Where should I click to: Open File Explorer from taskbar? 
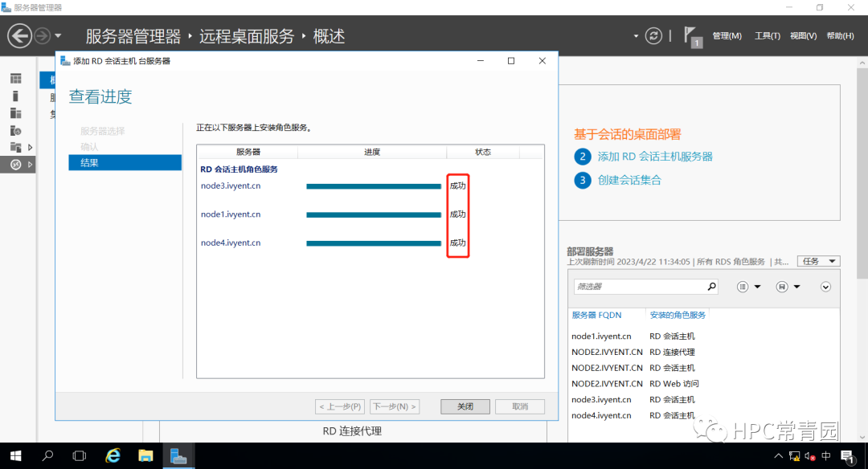[x=145, y=455]
